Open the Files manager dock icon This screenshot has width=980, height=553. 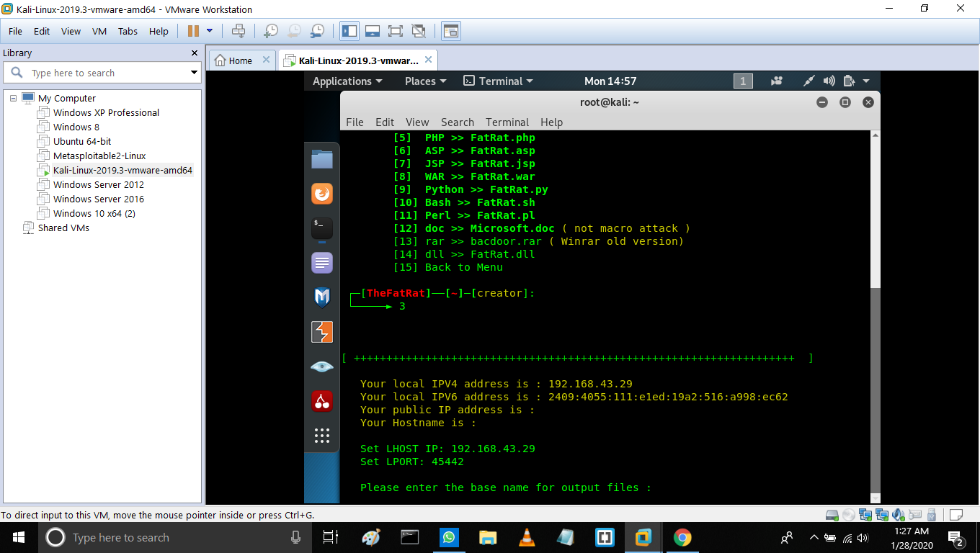tap(322, 159)
